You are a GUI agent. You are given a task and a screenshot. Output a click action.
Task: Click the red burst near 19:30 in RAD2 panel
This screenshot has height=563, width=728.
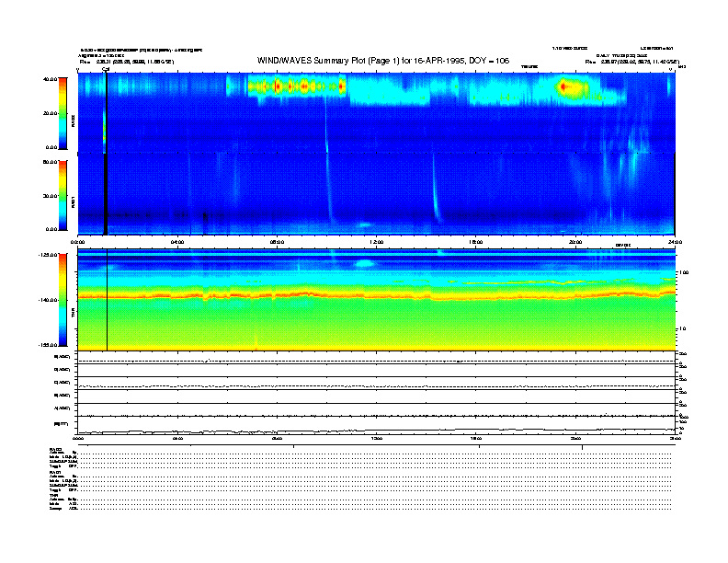(x=563, y=86)
